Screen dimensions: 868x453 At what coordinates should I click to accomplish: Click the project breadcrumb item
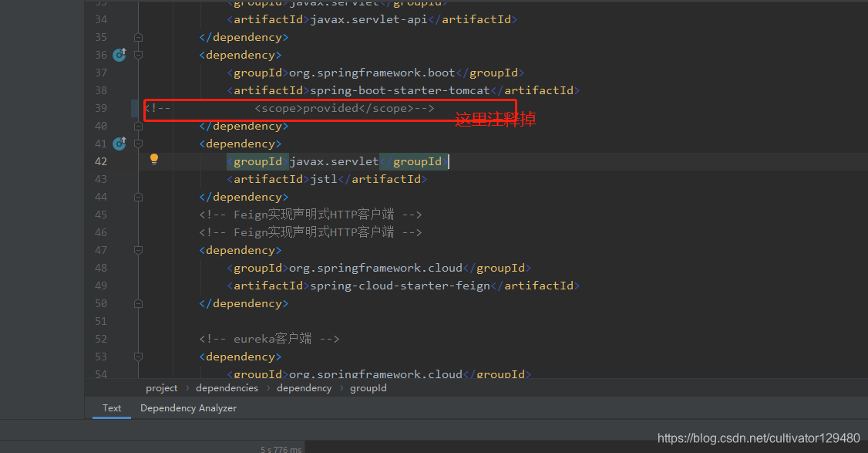pos(161,387)
